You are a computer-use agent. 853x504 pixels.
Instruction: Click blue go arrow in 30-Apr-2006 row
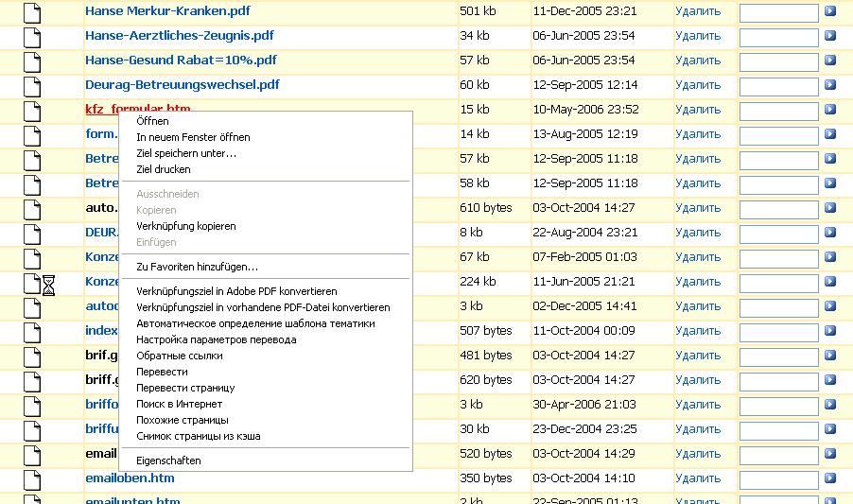click(x=830, y=404)
